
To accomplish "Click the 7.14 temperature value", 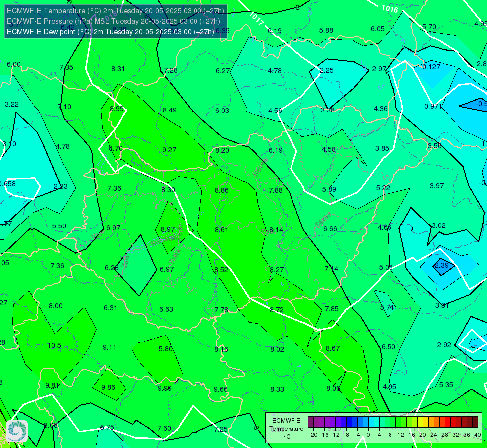I will (x=331, y=269).
